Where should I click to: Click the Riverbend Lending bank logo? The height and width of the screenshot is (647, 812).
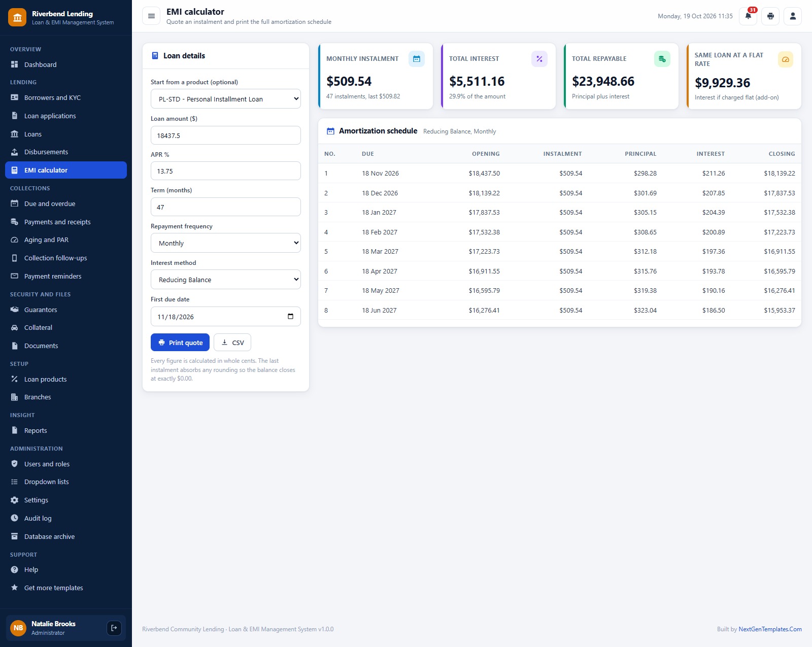point(17,17)
